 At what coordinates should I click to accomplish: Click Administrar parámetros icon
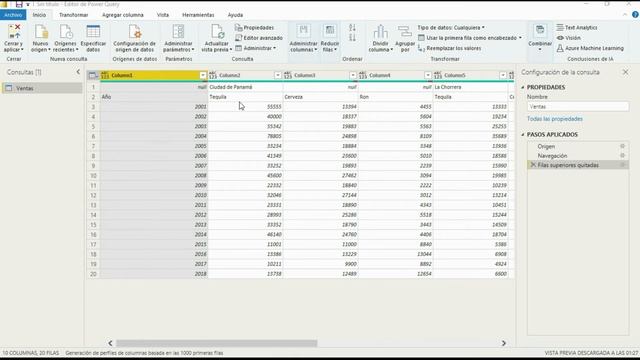coord(178,32)
